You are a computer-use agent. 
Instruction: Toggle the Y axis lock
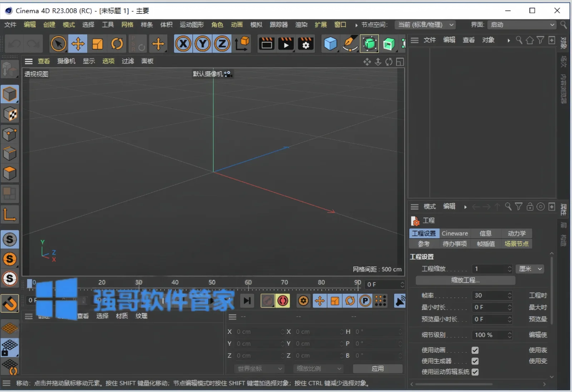[x=203, y=44]
